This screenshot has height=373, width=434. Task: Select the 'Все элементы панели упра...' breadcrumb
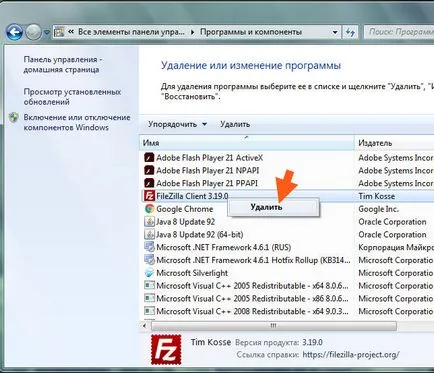click(x=131, y=32)
